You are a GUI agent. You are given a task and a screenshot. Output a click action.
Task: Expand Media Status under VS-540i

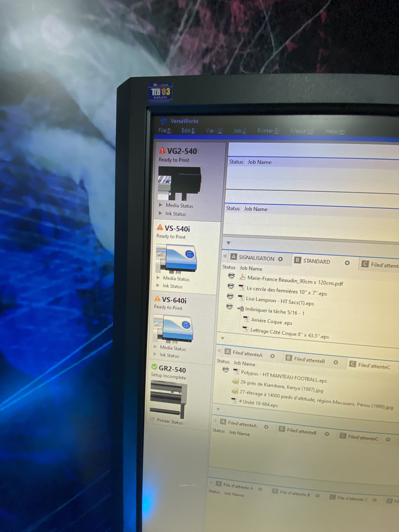158,277
